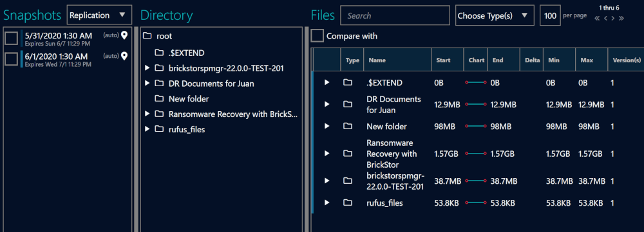Click '53.8KB' Max value of rufus_files
The image size is (644, 232).
coord(591,202)
